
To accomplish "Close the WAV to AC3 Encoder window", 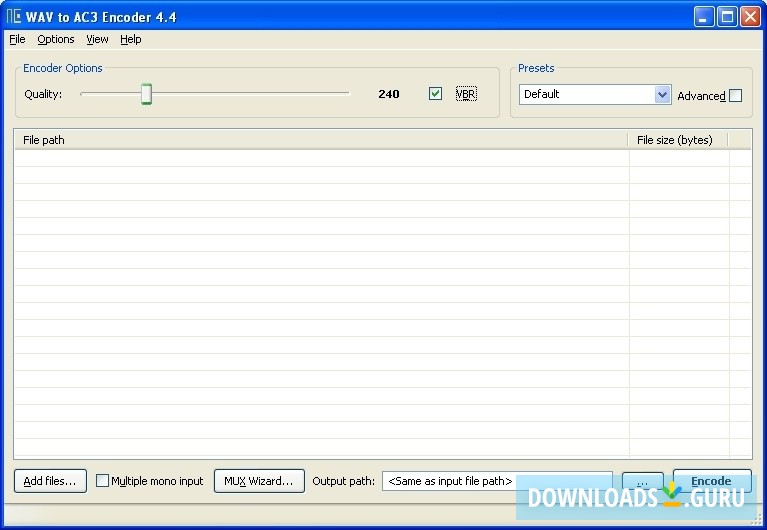I will (750, 17).
